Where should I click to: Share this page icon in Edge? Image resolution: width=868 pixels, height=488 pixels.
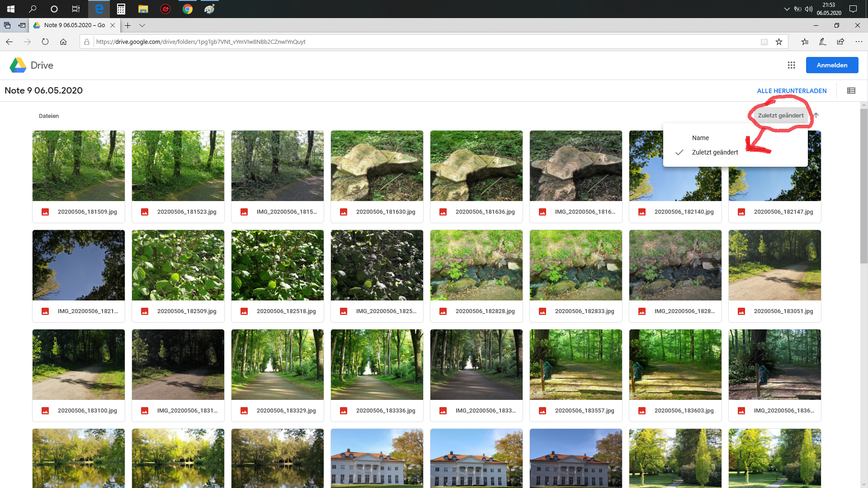pyautogui.click(x=840, y=42)
